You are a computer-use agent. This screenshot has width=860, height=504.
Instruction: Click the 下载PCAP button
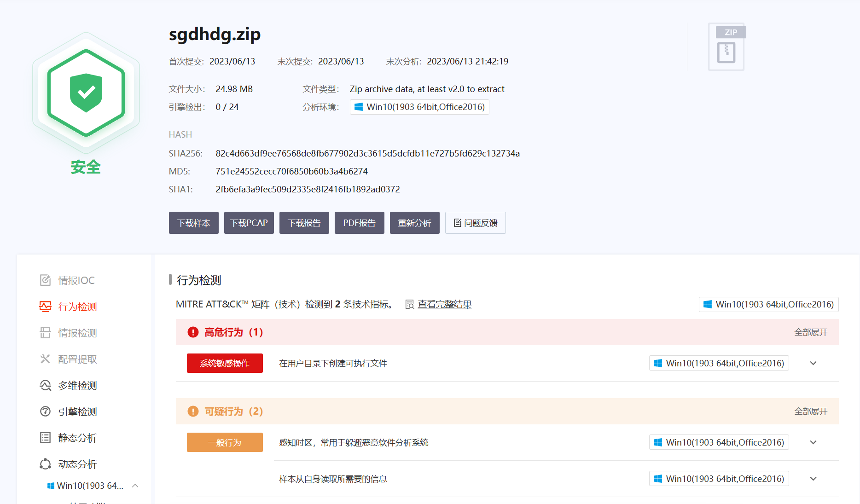(249, 223)
